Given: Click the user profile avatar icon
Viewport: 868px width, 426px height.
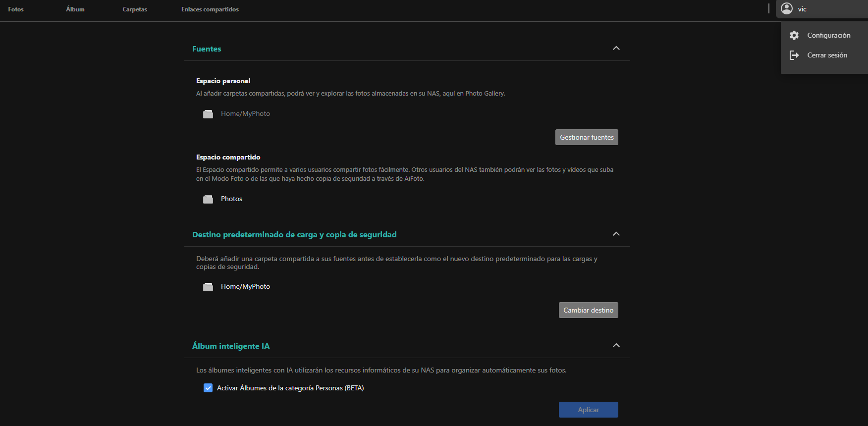Looking at the screenshot, I should pyautogui.click(x=787, y=9).
